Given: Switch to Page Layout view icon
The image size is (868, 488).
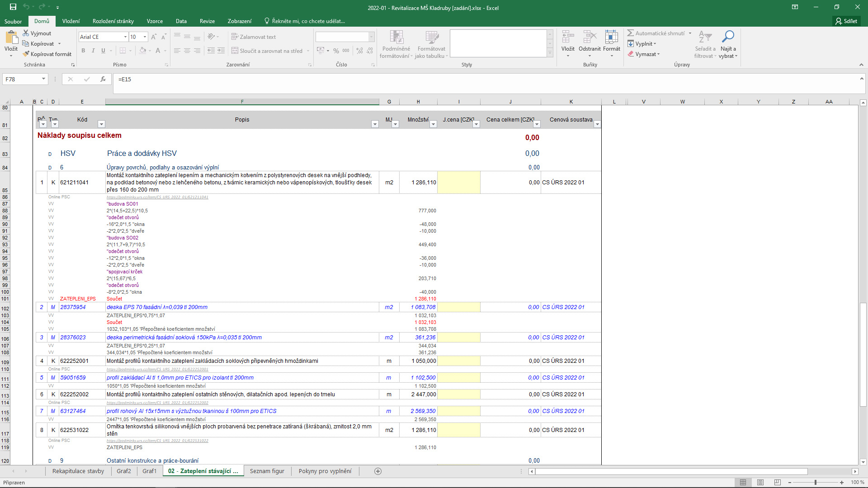Looking at the screenshot, I should 760,482.
